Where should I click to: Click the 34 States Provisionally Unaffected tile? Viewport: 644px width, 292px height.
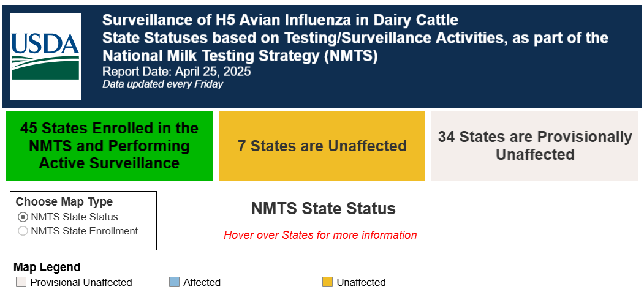535,146
